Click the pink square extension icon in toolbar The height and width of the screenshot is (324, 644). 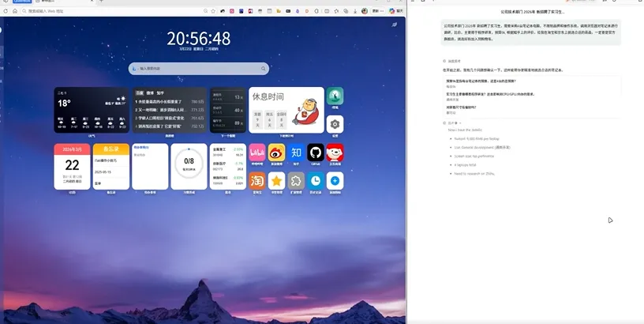(232, 11)
